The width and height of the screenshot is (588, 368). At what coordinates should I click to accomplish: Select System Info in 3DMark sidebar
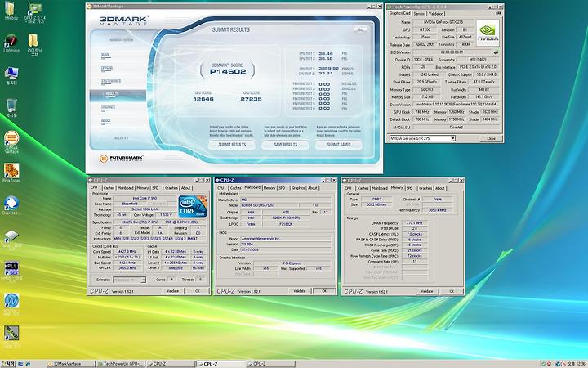[111, 81]
